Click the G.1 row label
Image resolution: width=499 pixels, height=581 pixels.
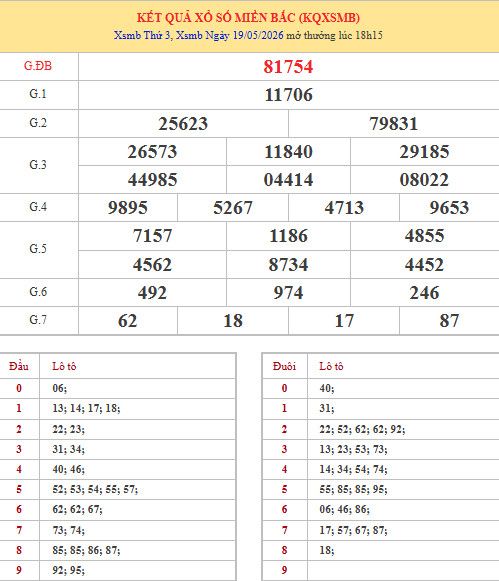[x=38, y=94]
